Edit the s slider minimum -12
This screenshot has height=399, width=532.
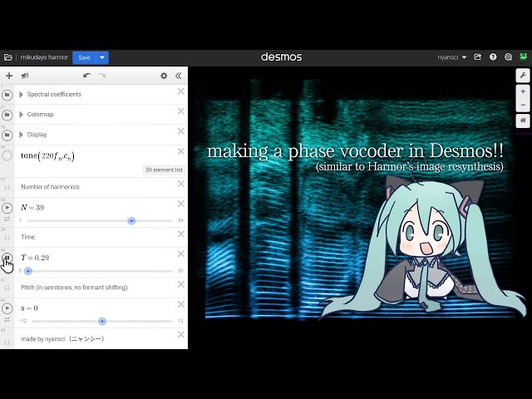[22, 321]
